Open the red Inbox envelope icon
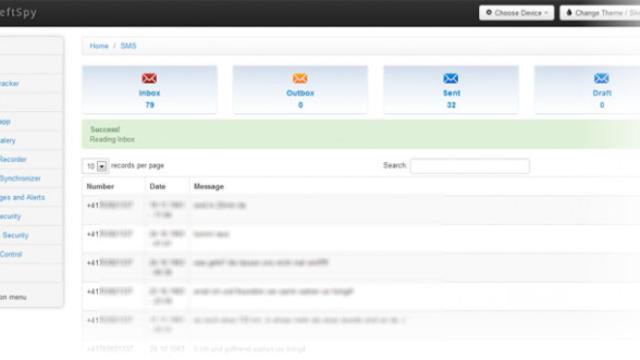 click(149, 78)
